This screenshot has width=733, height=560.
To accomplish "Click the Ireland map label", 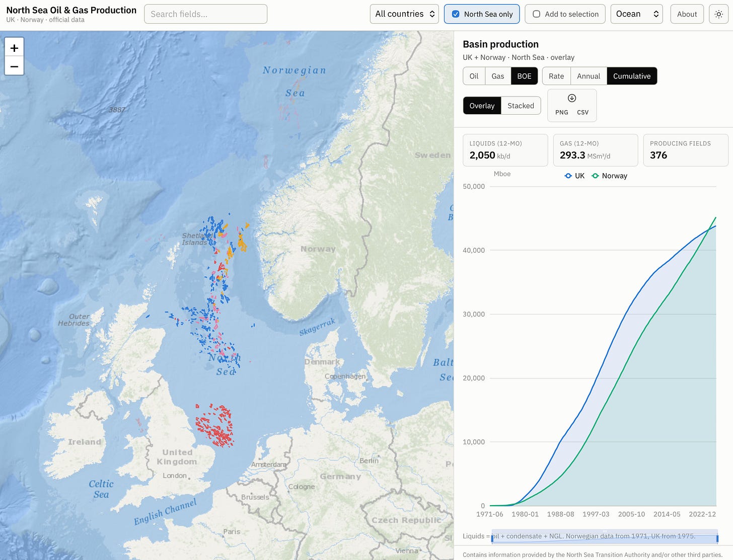I will pos(85,442).
